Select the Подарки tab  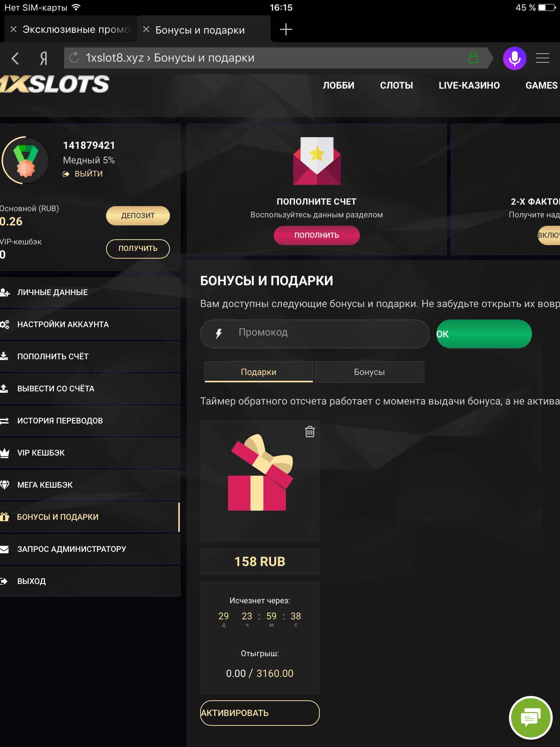pyautogui.click(x=258, y=372)
